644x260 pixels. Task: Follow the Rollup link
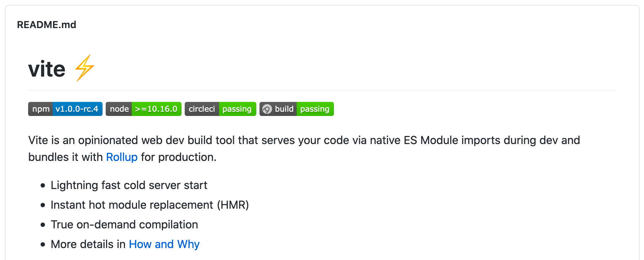coord(122,157)
